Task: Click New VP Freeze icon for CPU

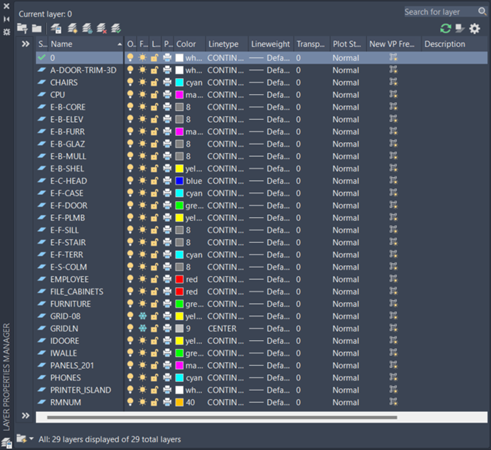Action: click(x=393, y=95)
